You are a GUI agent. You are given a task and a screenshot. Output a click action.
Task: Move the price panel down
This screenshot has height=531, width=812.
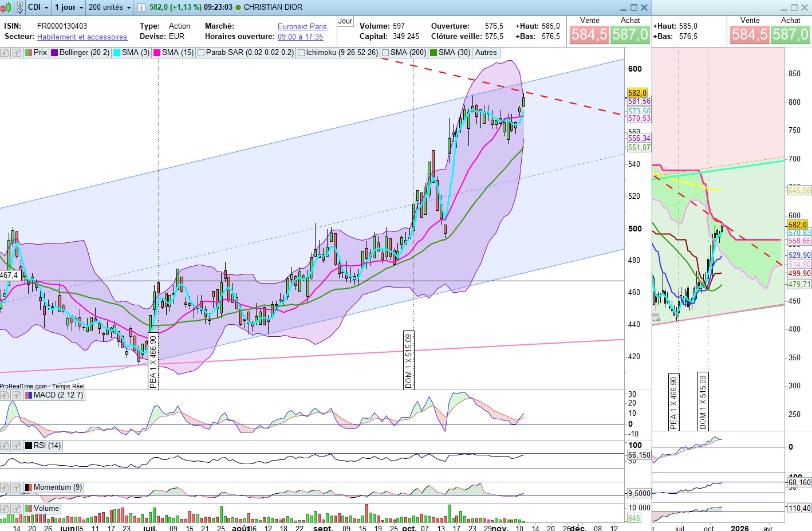coord(5,53)
